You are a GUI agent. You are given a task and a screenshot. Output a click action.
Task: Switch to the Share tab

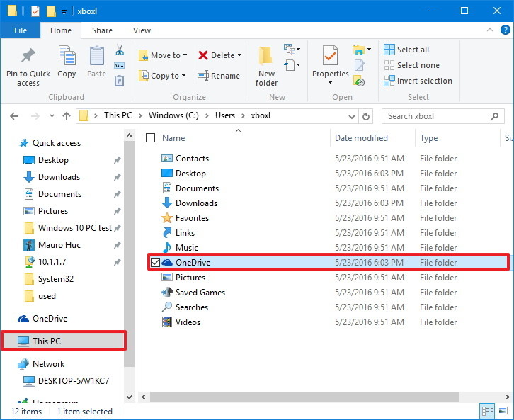tap(102, 30)
